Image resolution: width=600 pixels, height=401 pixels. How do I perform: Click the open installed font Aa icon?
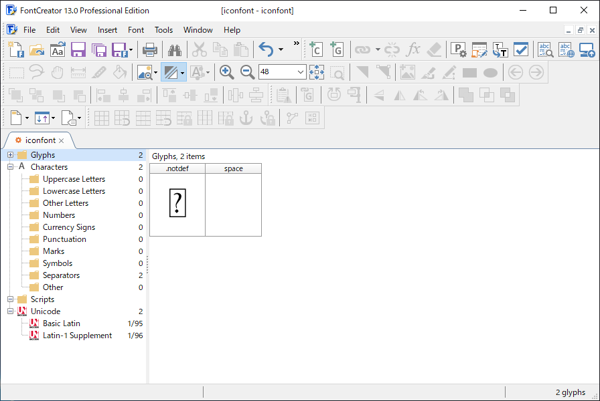pos(57,50)
